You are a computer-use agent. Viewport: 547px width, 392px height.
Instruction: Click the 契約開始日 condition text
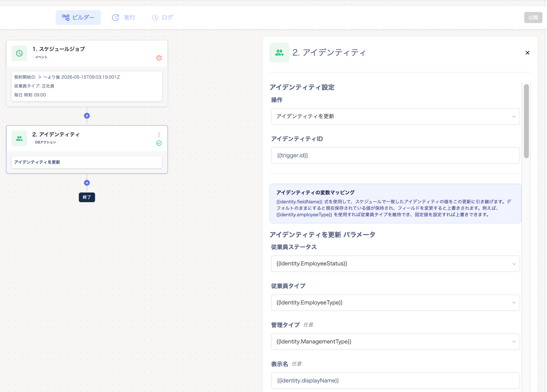[x=67, y=77]
